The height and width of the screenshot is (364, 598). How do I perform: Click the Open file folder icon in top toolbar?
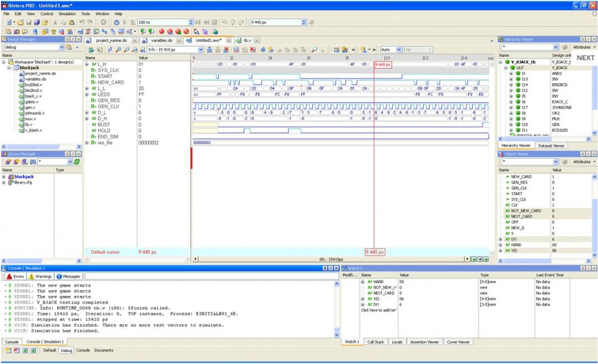(x=21, y=22)
